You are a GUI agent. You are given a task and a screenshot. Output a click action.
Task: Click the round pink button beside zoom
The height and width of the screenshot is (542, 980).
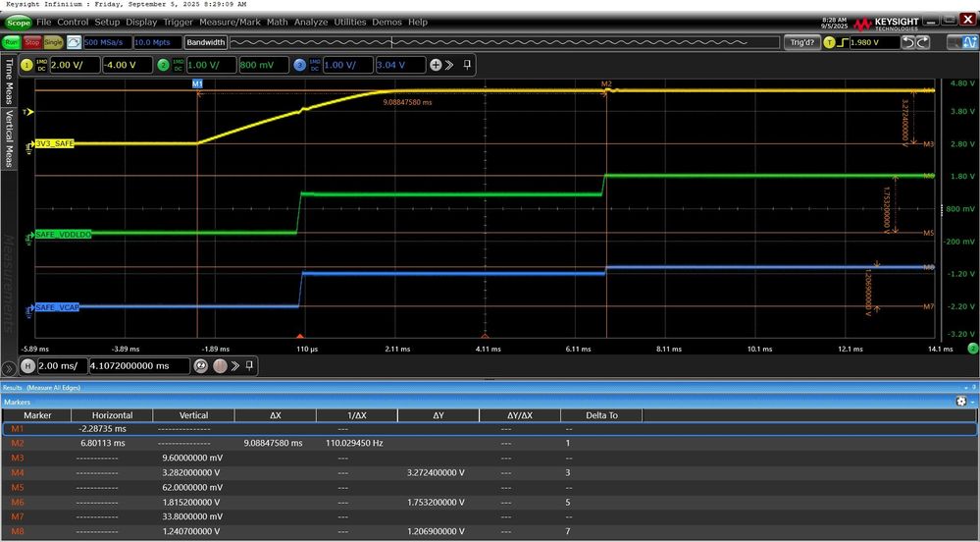[220, 365]
